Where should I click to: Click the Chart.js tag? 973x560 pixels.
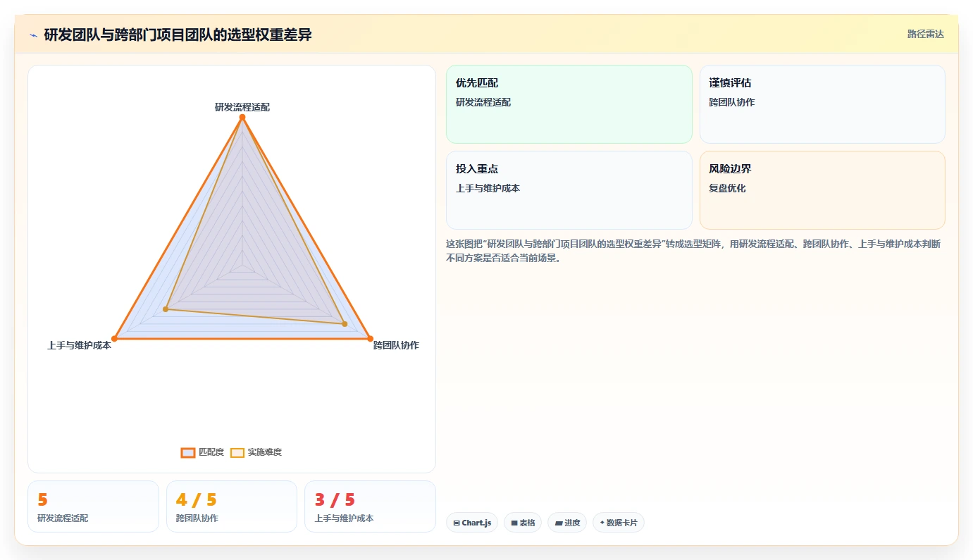coord(472,523)
